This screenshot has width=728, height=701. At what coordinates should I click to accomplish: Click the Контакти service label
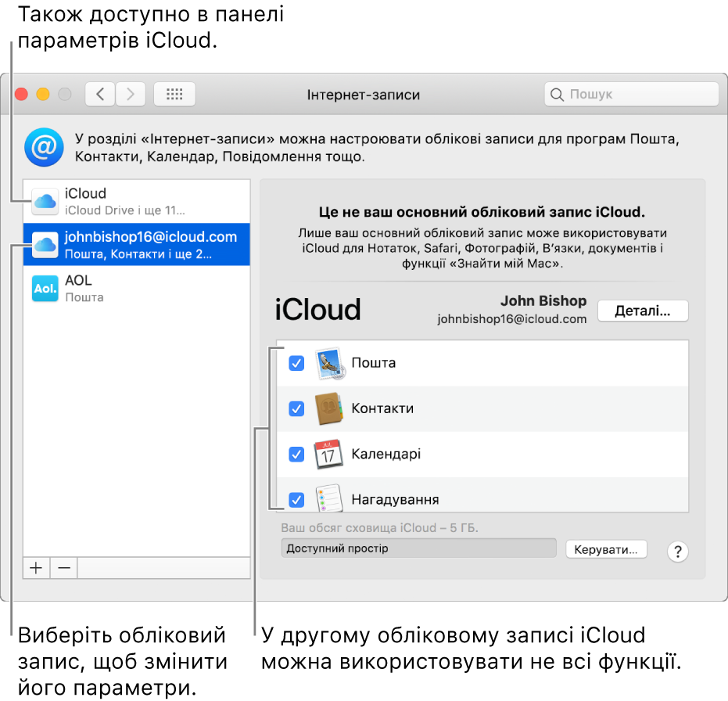(x=382, y=408)
